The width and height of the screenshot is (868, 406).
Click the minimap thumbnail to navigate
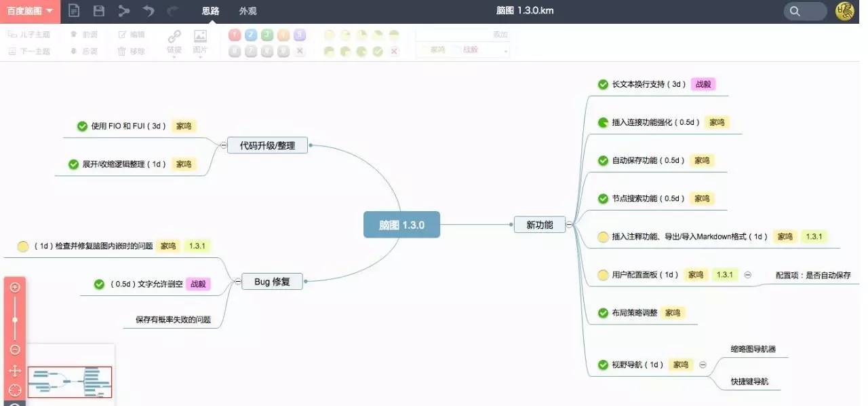point(68,382)
